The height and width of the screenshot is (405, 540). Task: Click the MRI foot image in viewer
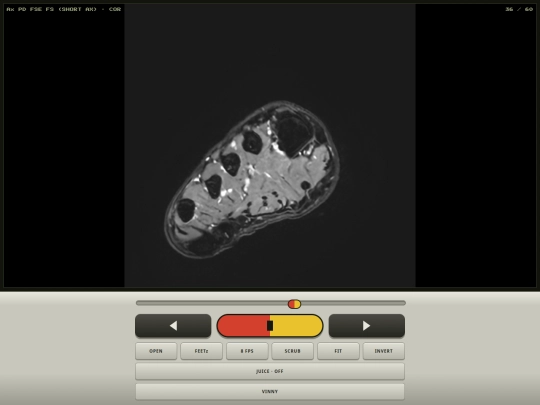(270, 145)
